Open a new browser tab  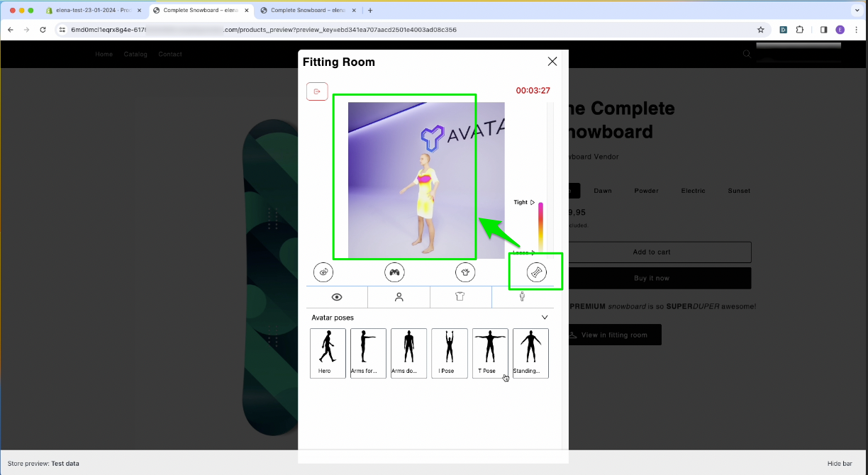[370, 10]
